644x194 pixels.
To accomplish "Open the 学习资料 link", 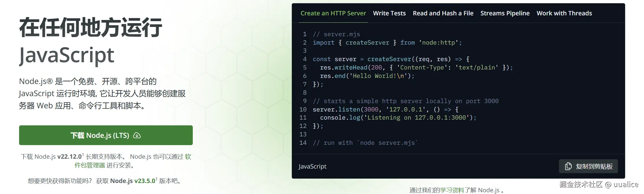I will tap(452, 190).
